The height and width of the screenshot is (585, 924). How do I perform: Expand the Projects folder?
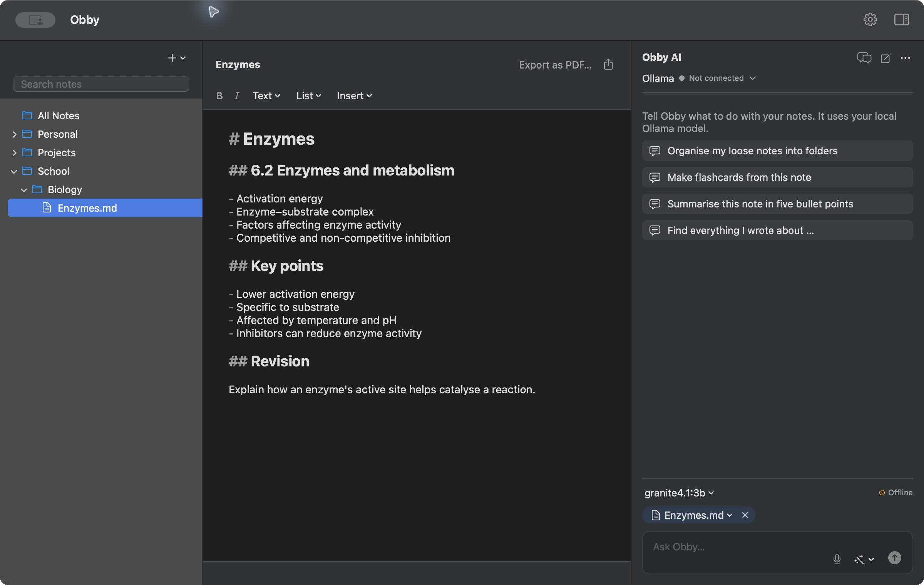pos(14,153)
